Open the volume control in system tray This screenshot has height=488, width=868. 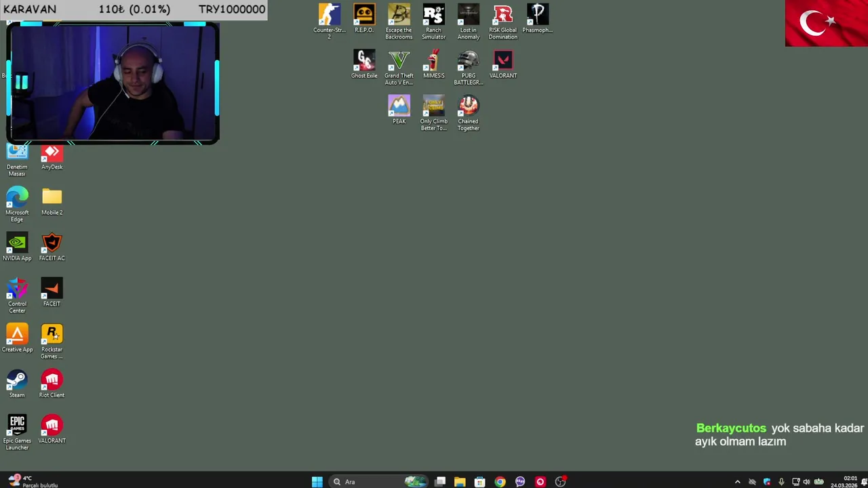806,482
